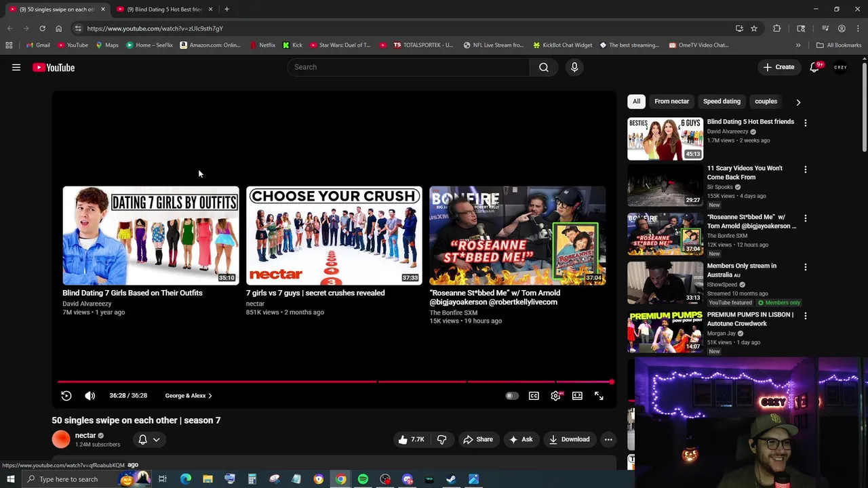This screenshot has width=868, height=488.
Task: Switch to theater mode view
Action: coord(577,396)
